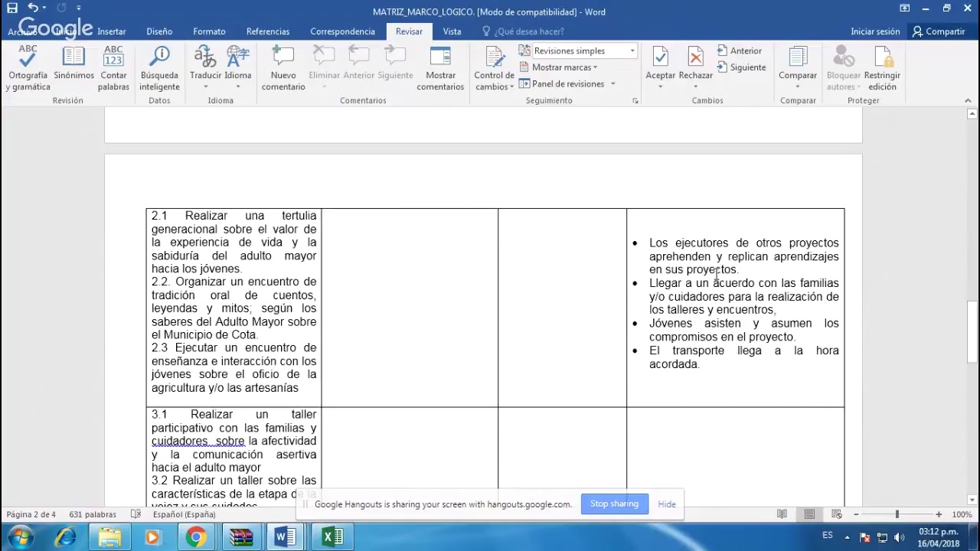This screenshot has height=551, width=980.
Task: Toggle Mostrar comentarios
Action: click(x=440, y=68)
